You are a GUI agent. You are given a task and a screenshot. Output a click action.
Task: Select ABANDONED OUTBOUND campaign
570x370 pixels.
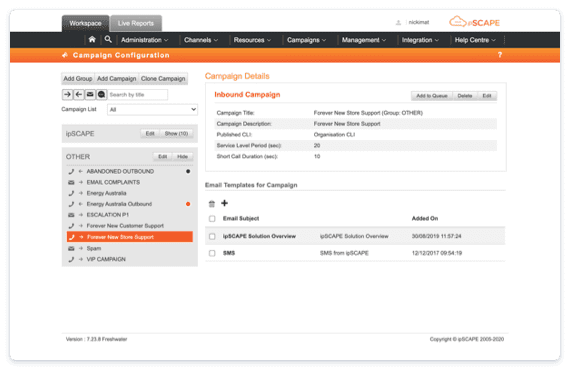pyautogui.click(x=120, y=171)
